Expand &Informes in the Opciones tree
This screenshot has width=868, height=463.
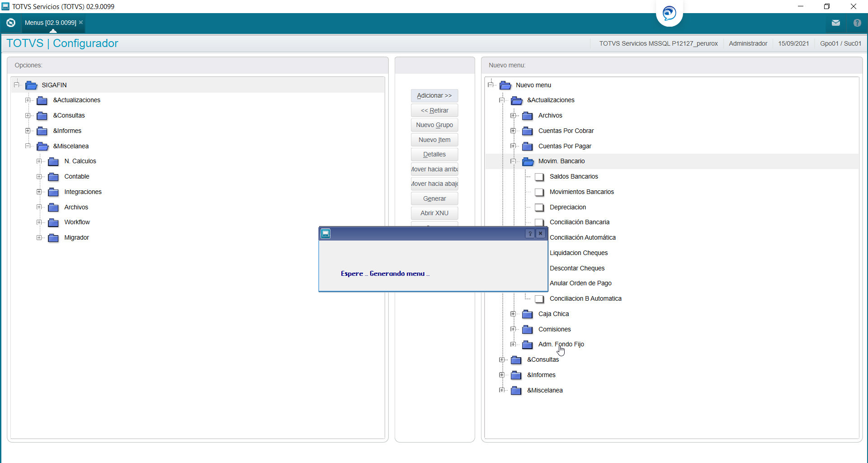28,131
